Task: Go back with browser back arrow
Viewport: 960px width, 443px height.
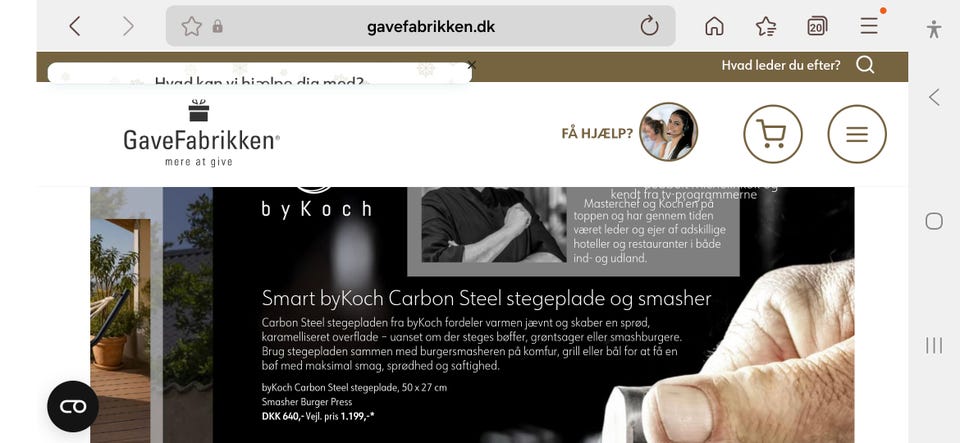Action: pyautogui.click(x=75, y=26)
